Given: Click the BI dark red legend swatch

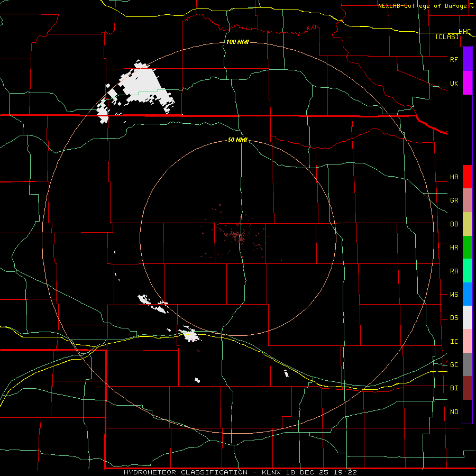Looking at the screenshot, I should pos(467,388).
